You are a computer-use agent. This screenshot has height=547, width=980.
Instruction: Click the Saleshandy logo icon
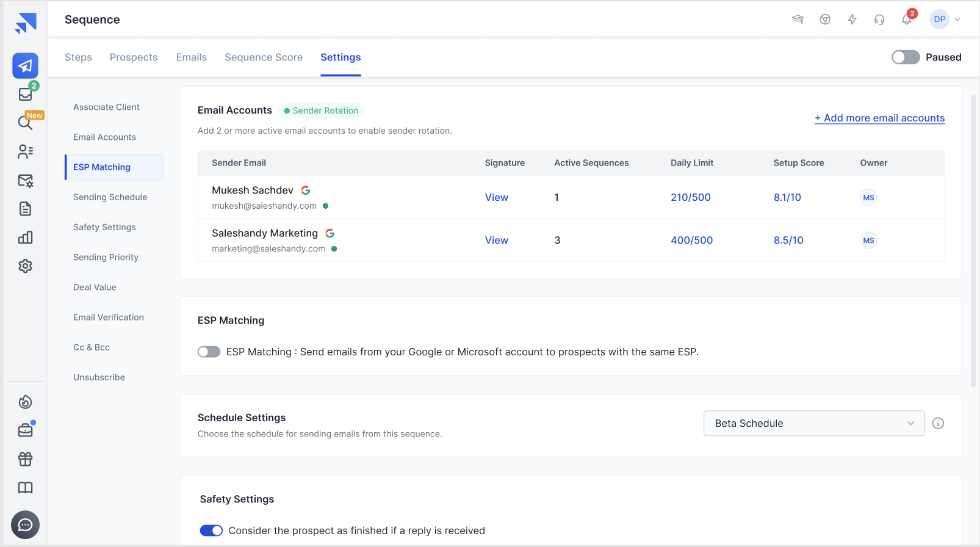click(x=26, y=23)
